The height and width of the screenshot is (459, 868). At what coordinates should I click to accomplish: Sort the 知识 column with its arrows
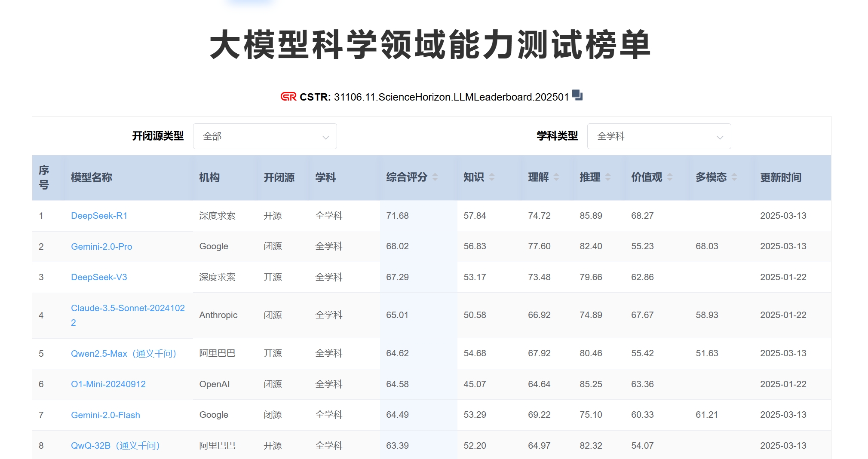[492, 177]
